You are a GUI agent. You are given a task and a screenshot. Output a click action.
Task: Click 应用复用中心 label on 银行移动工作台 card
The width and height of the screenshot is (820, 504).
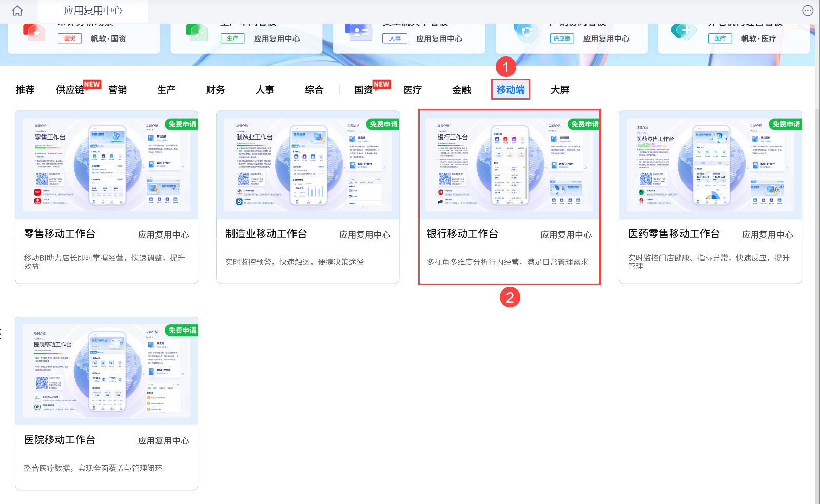(566, 235)
